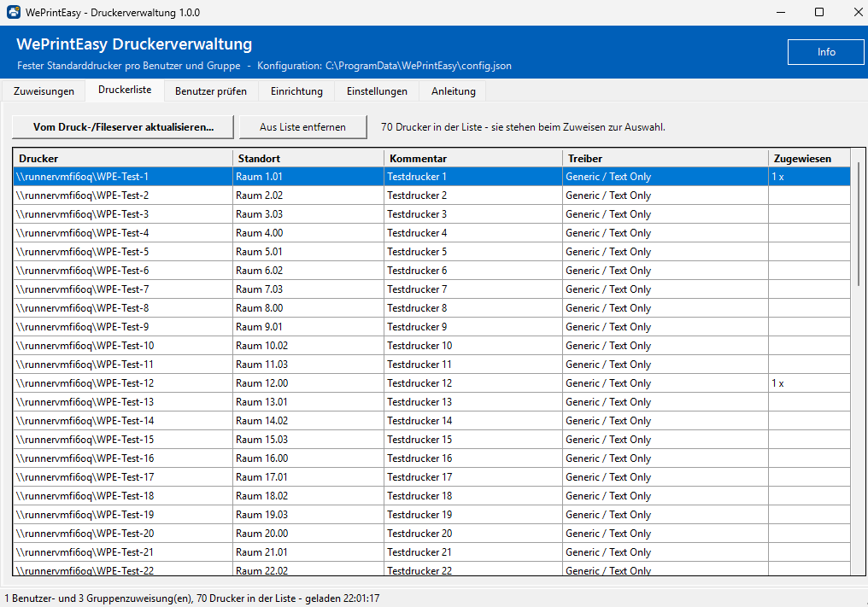Select printer WPE-Test-6 in the list
This screenshot has width=868, height=607.
click(x=431, y=271)
